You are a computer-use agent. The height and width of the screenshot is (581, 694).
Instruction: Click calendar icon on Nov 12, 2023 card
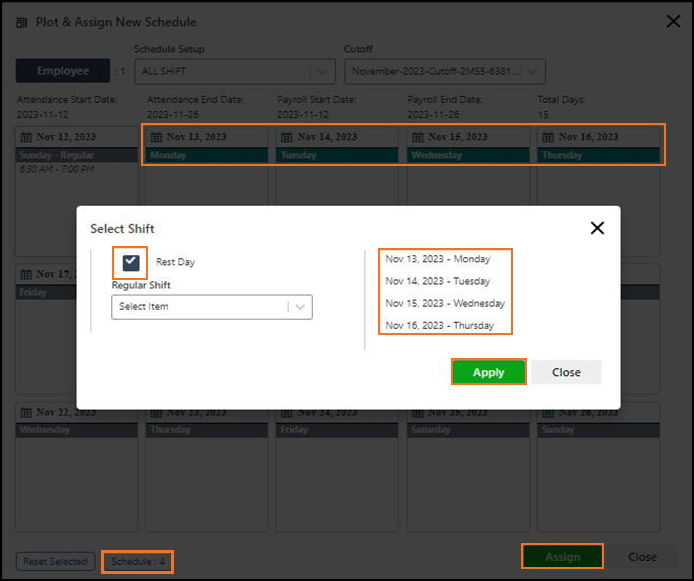click(27, 137)
